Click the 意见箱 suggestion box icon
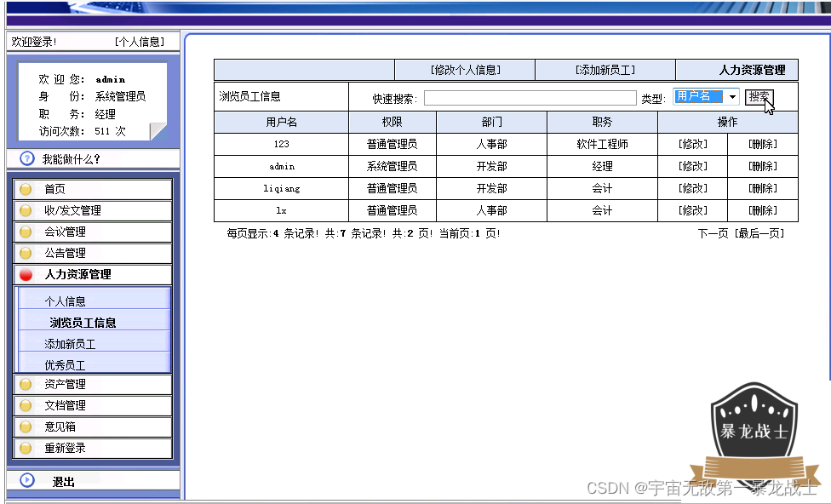Viewport: 831px width, 504px height. pos(26,427)
